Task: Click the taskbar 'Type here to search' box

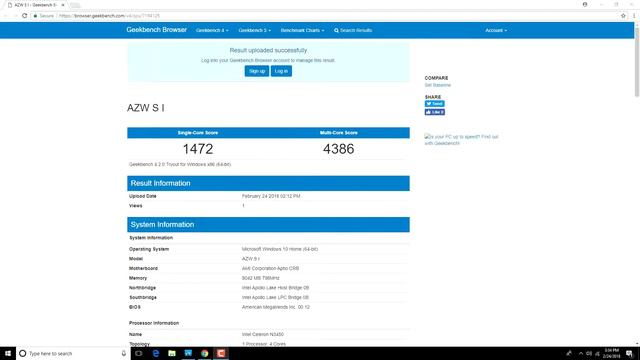Action: tap(73, 353)
